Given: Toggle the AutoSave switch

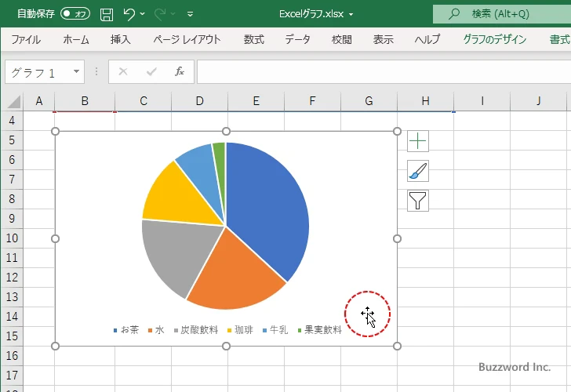Looking at the screenshot, I should (x=75, y=14).
